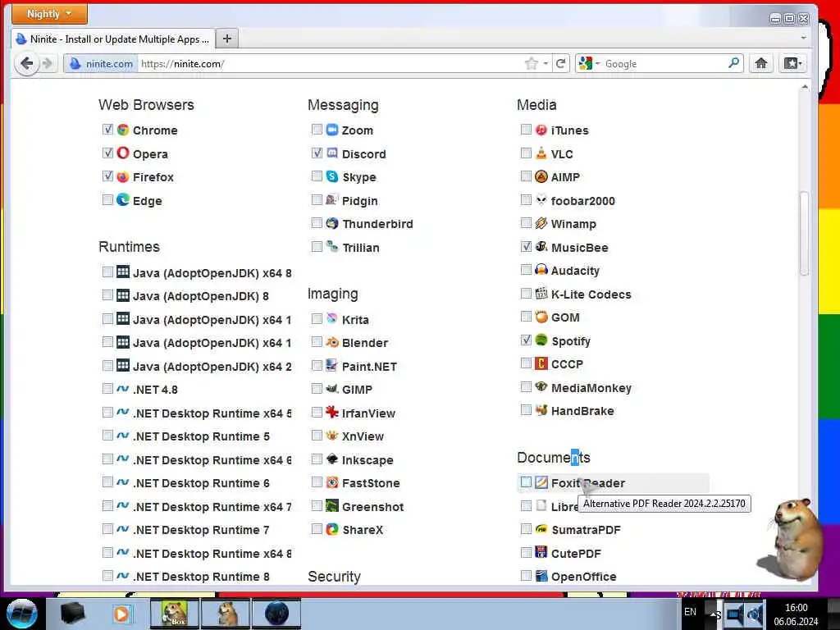840x630 pixels.
Task: Click the EN language indicator
Action: [690, 612]
